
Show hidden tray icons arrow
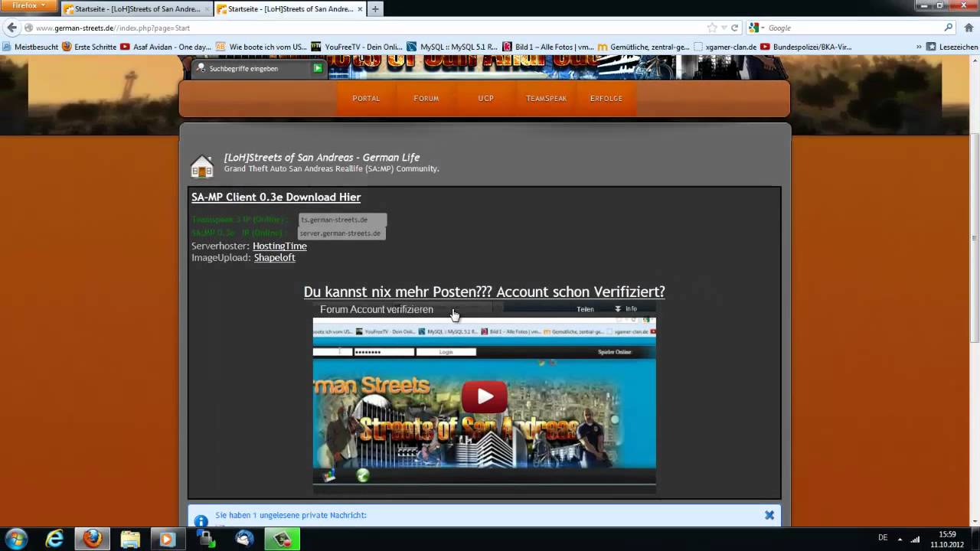pos(900,539)
